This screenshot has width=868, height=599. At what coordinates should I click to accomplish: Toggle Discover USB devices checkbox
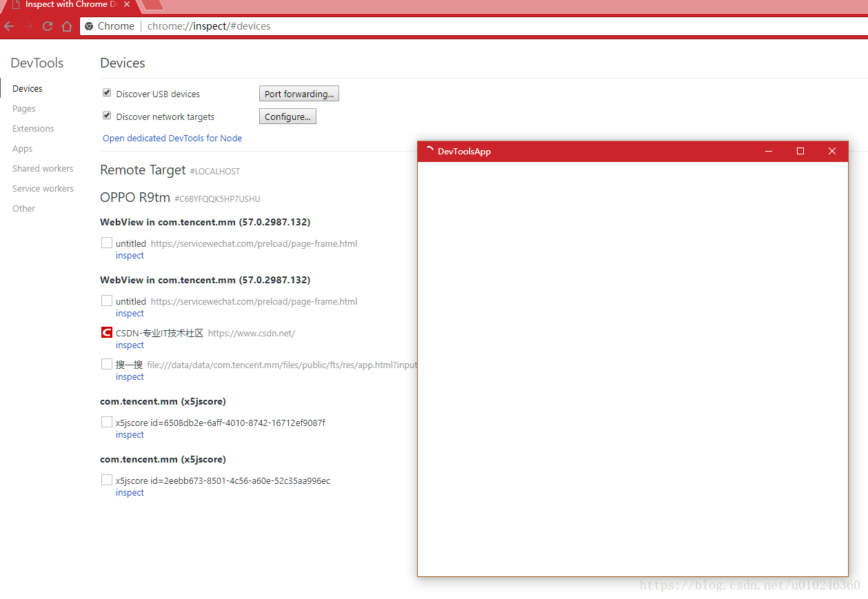tap(107, 93)
